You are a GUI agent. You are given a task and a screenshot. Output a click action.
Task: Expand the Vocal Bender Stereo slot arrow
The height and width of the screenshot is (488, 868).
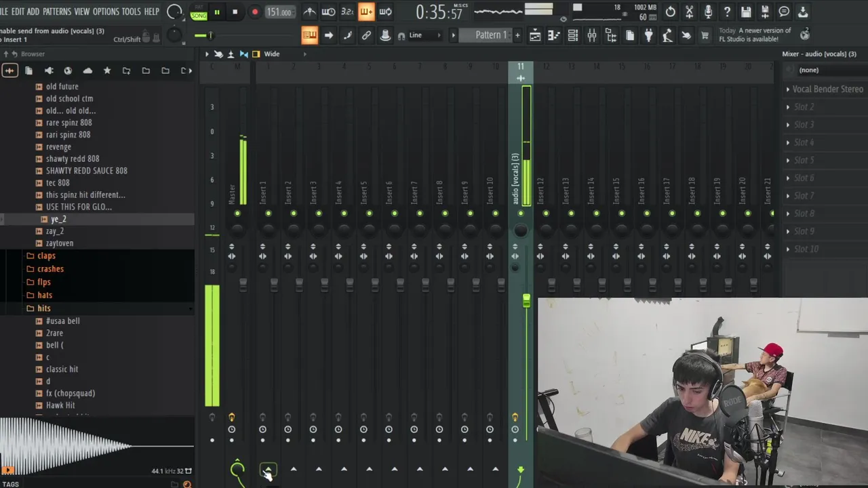tap(788, 89)
